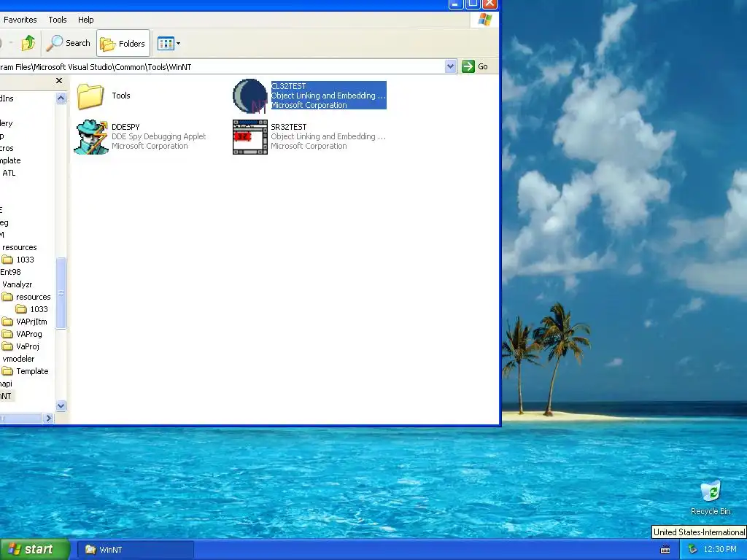The width and height of the screenshot is (747, 560).
Task: Open the Favorites menu
Action: click(x=20, y=20)
